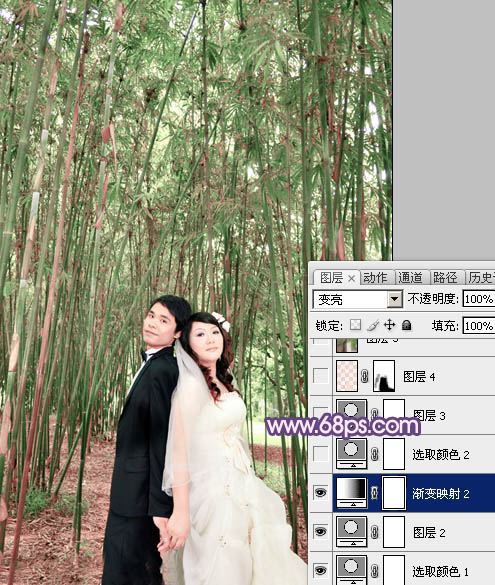Screen dimensions: 495x585
Task: Select gradient map thumbnail of 渐变映射 2
Action: (x=352, y=493)
